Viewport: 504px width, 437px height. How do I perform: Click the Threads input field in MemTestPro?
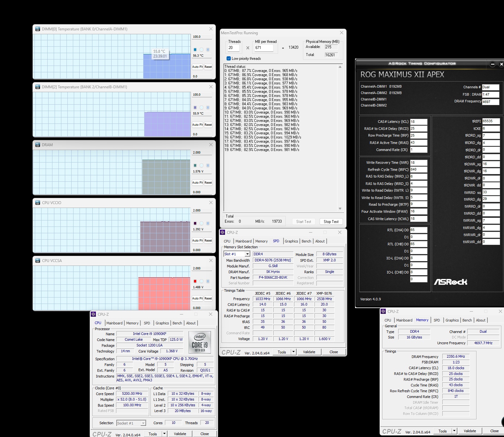point(234,48)
